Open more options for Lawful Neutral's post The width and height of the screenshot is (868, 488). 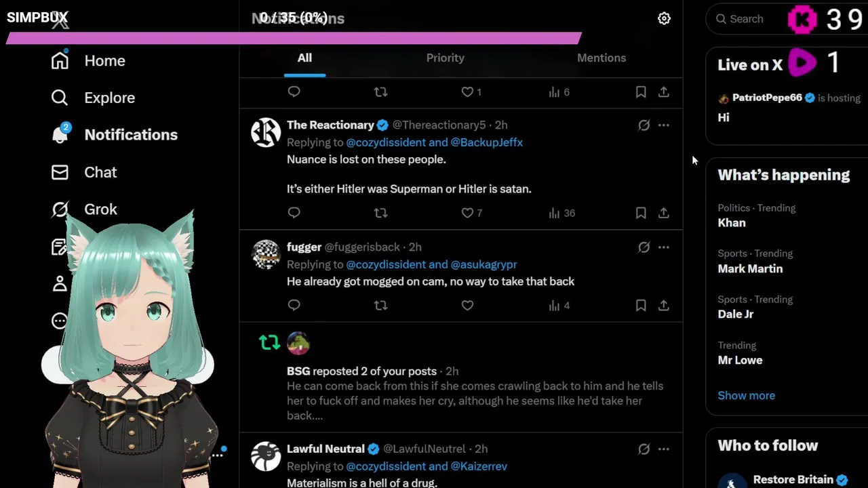coord(664,449)
